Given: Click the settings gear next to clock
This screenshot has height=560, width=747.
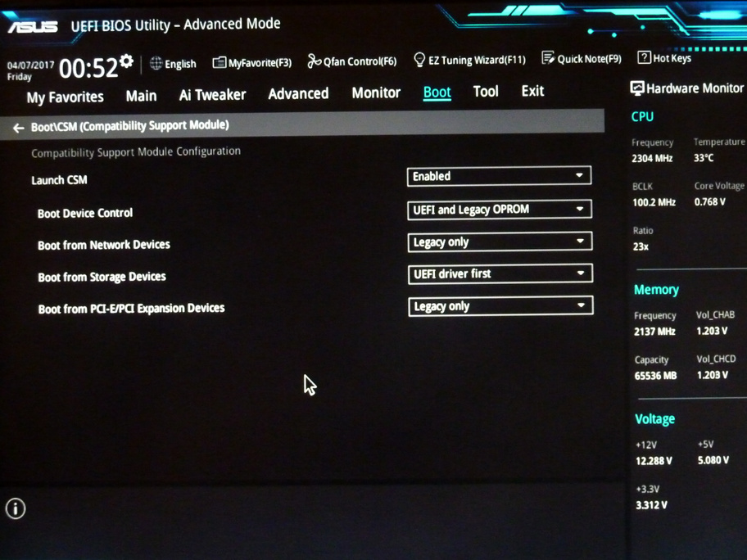Looking at the screenshot, I should tap(127, 61).
